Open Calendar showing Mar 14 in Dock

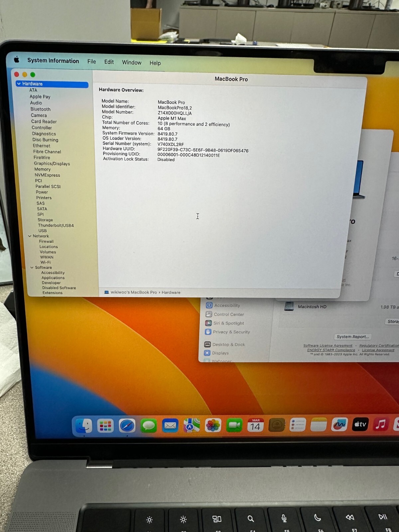tap(255, 425)
